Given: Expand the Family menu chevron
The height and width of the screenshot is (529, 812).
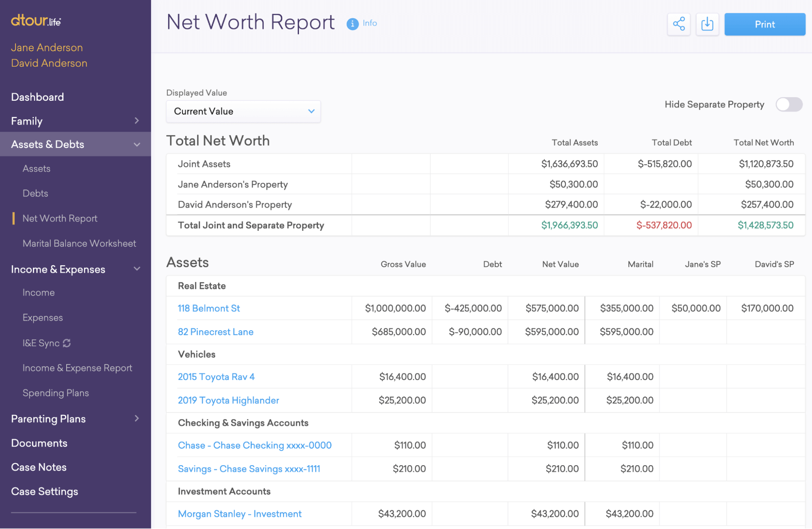Looking at the screenshot, I should tap(136, 121).
